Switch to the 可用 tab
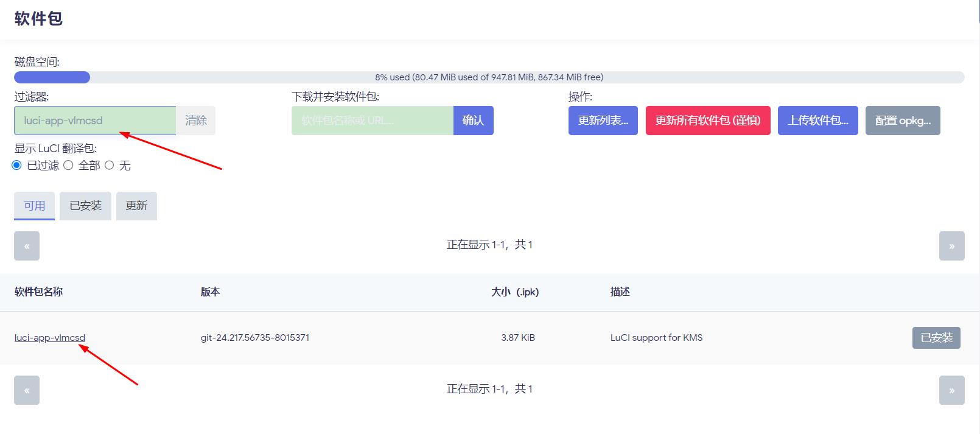Image resolution: width=980 pixels, height=434 pixels. (x=35, y=206)
